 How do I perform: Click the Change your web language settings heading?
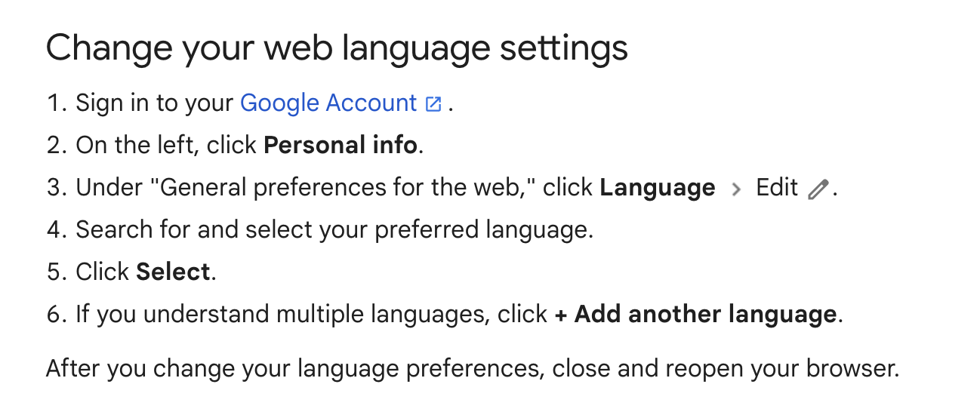coord(337,49)
